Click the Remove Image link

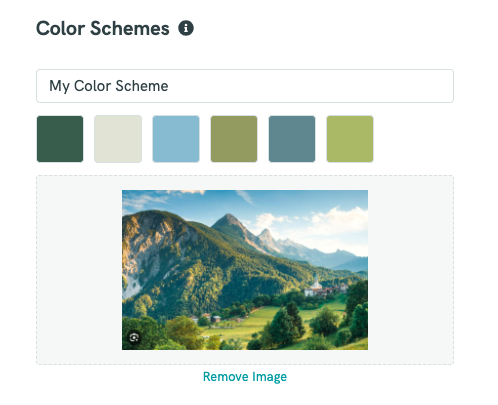(x=245, y=377)
